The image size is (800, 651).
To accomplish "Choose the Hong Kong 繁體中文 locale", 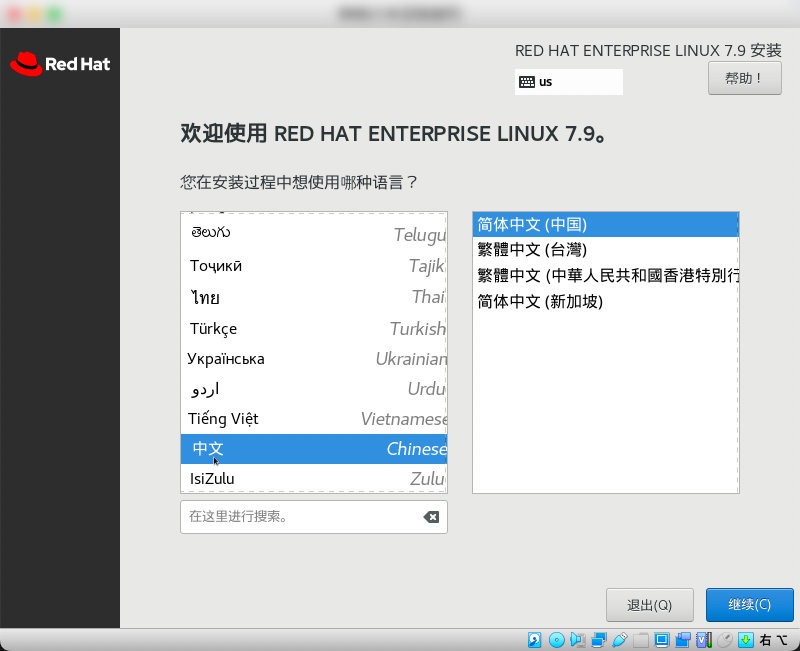I will click(605, 276).
